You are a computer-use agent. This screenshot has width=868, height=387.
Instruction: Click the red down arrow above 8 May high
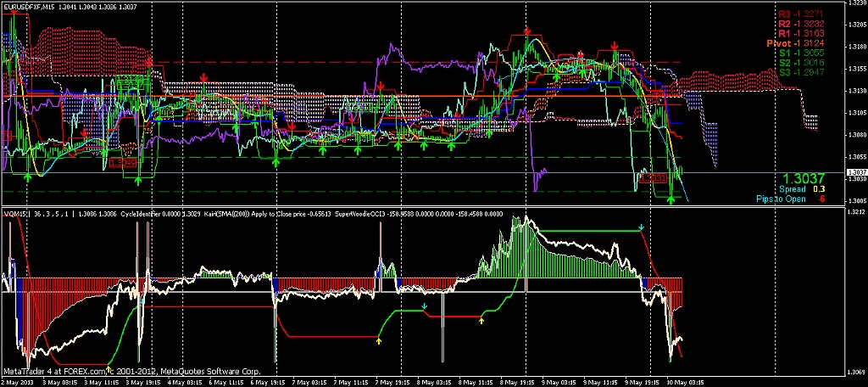pos(527,31)
